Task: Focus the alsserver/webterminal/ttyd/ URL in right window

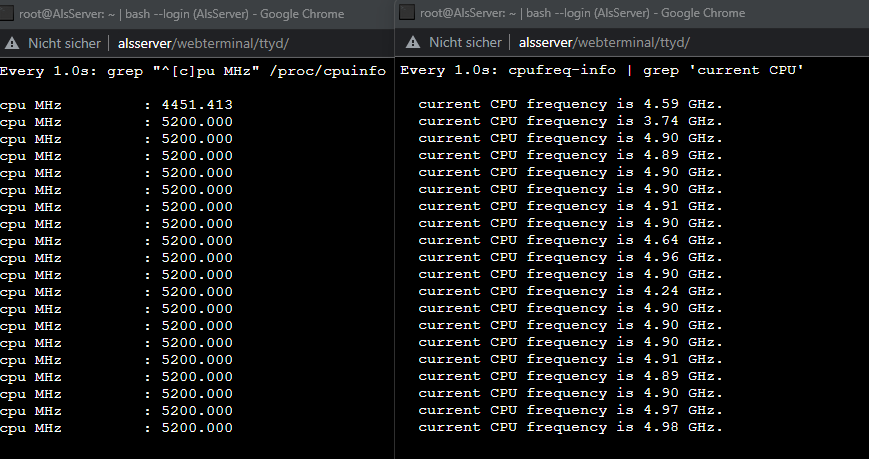Action: [604, 42]
